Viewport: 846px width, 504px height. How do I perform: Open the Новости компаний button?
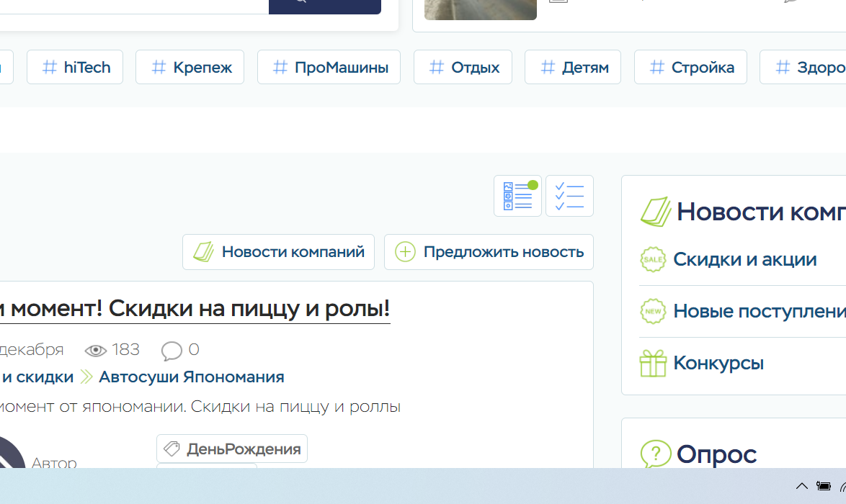pyautogui.click(x=278, y=252)
